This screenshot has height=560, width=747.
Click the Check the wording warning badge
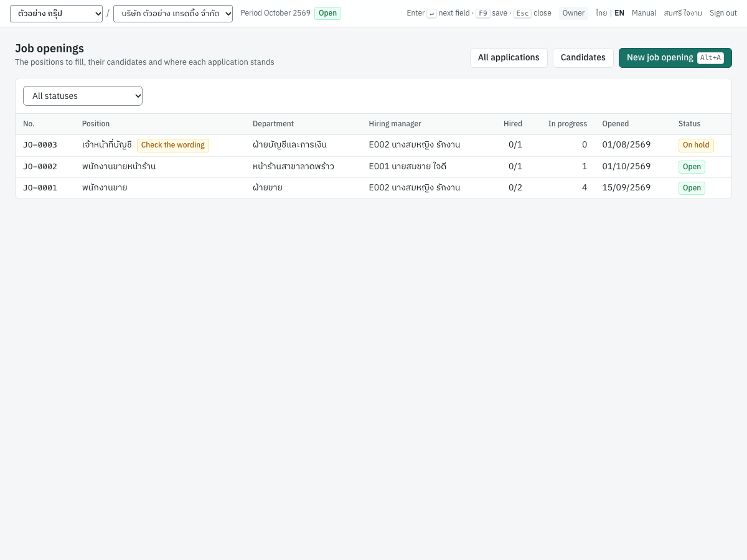(x=173, y=145)
